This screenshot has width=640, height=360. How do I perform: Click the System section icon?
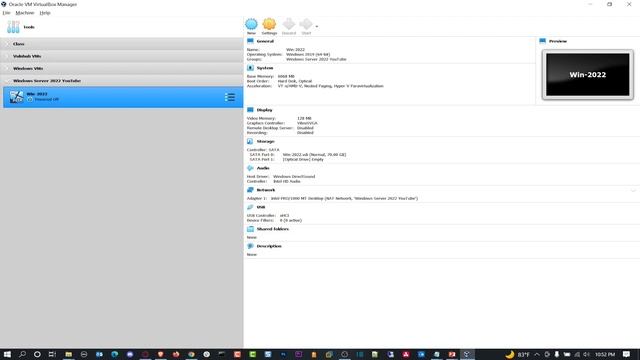click(250, 68)
